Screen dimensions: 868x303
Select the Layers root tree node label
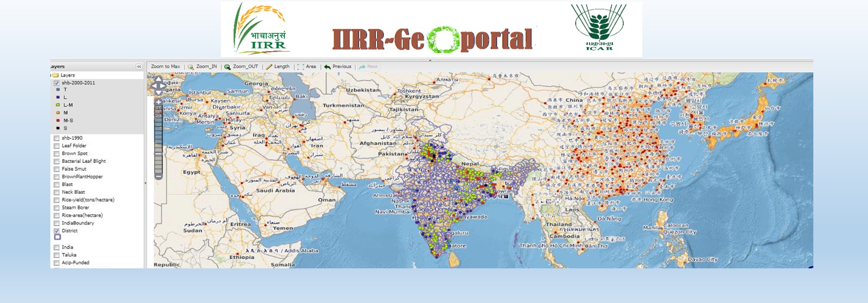tap(68, 75)
